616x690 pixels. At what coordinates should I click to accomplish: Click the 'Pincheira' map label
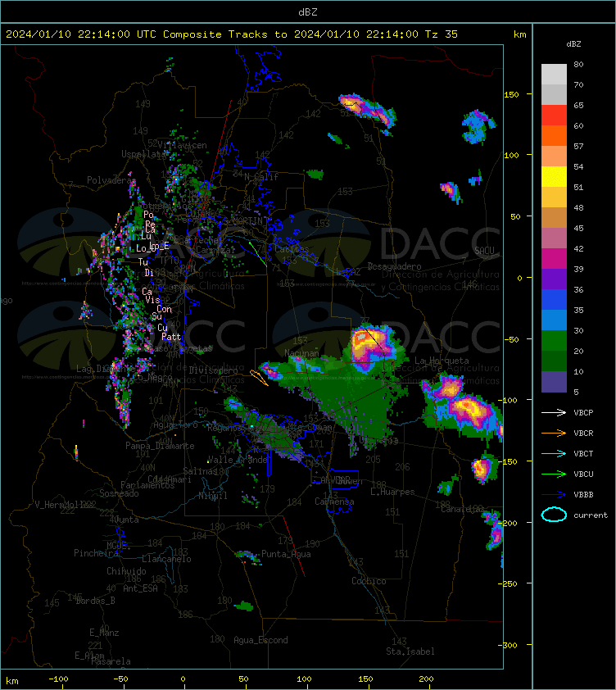96,553
